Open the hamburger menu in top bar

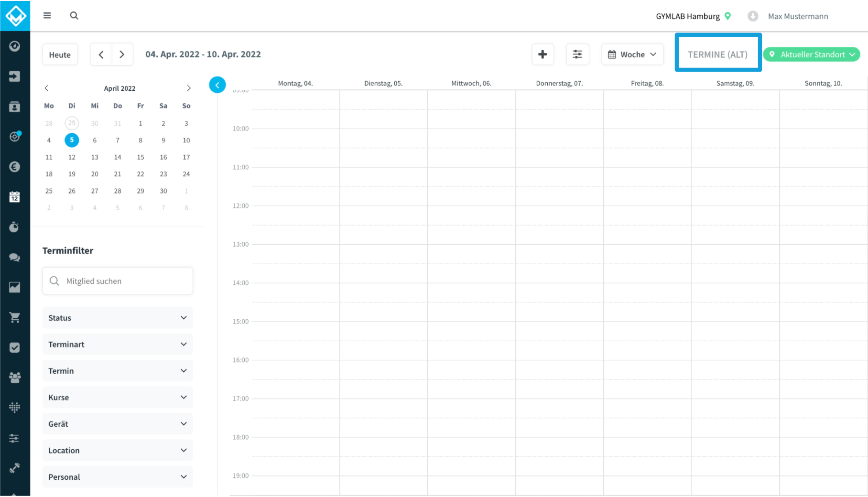point(47,15)
